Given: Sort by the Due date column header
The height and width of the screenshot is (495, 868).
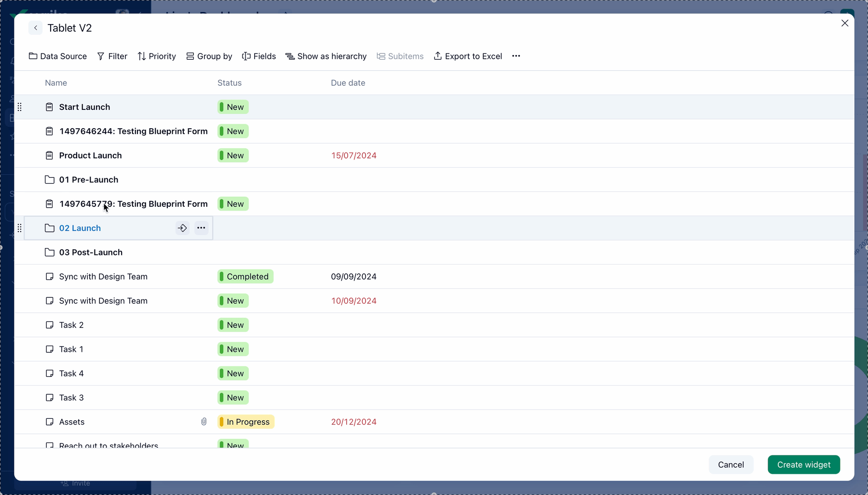Looking at the screenshot, I should (x=348, y=83).
